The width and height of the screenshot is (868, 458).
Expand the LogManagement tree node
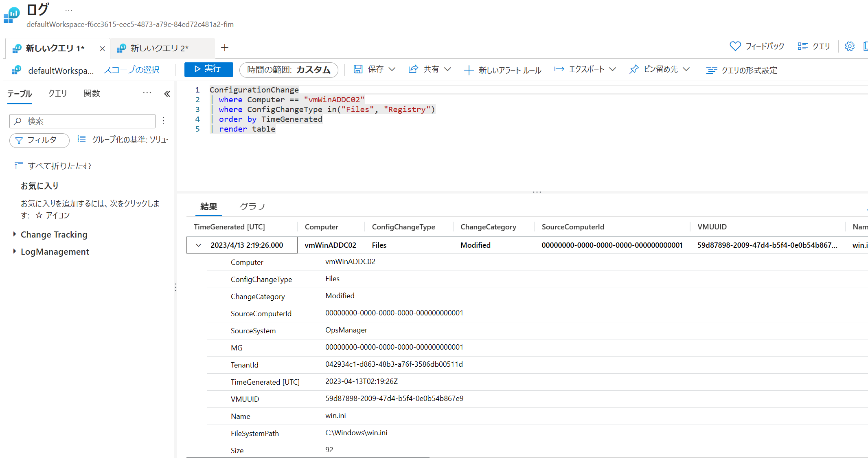tap(15, 251)
